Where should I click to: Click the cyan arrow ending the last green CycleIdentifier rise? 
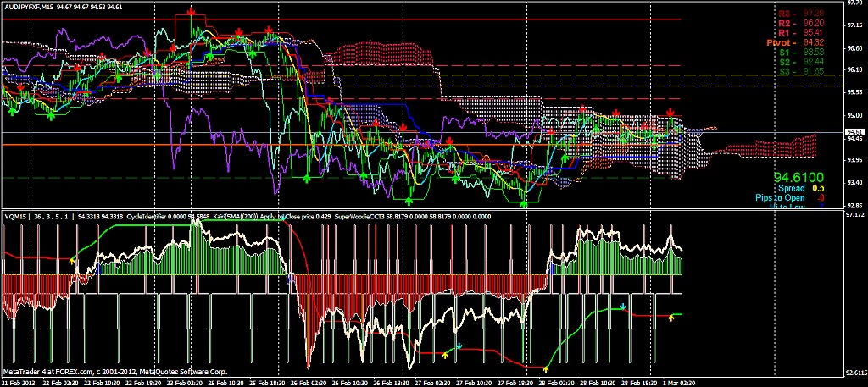click(623, 306)
